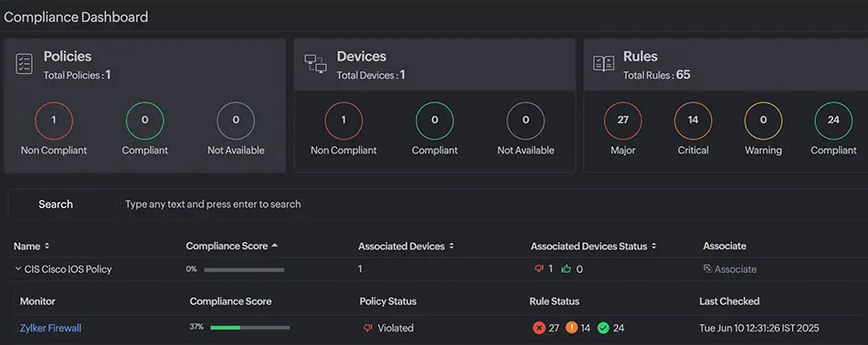Open the Critical rules circle showing 14

pos(693,120)
